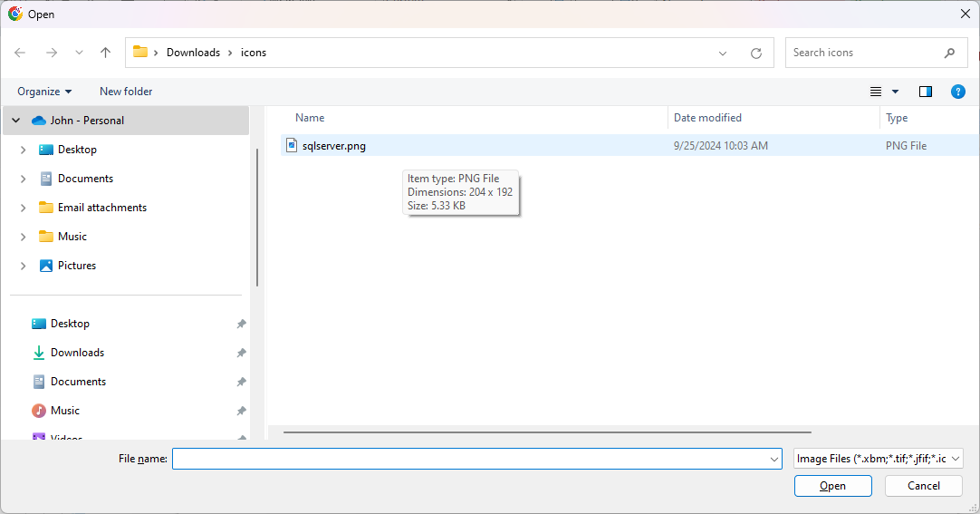Click the sqlserver.png file icon
Viewport: 980px width, 514px height.
[x=292, y=145]
